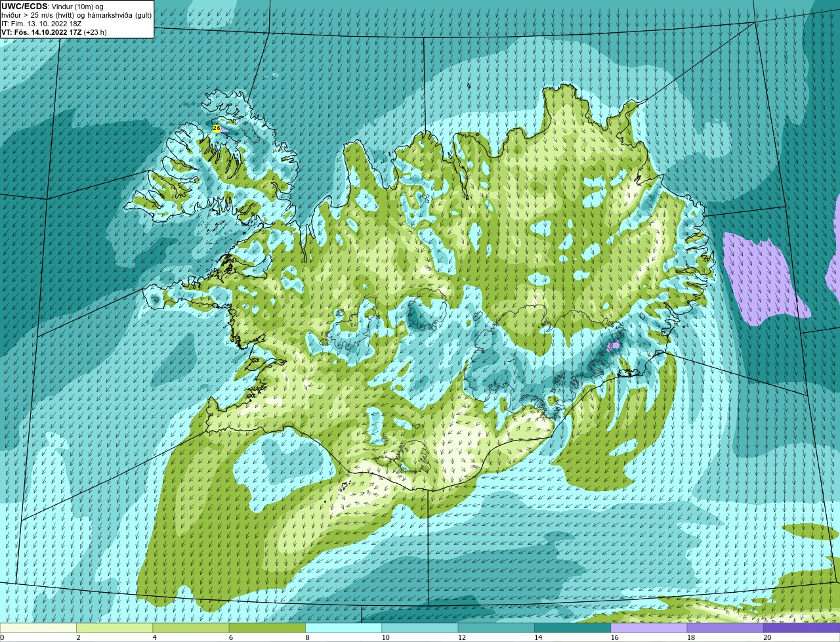Click the initial time 'IT: Fim. 13. 10. 2022 18Z'
The height and width of the screenshot is (642, 840).
pos(41,24)
